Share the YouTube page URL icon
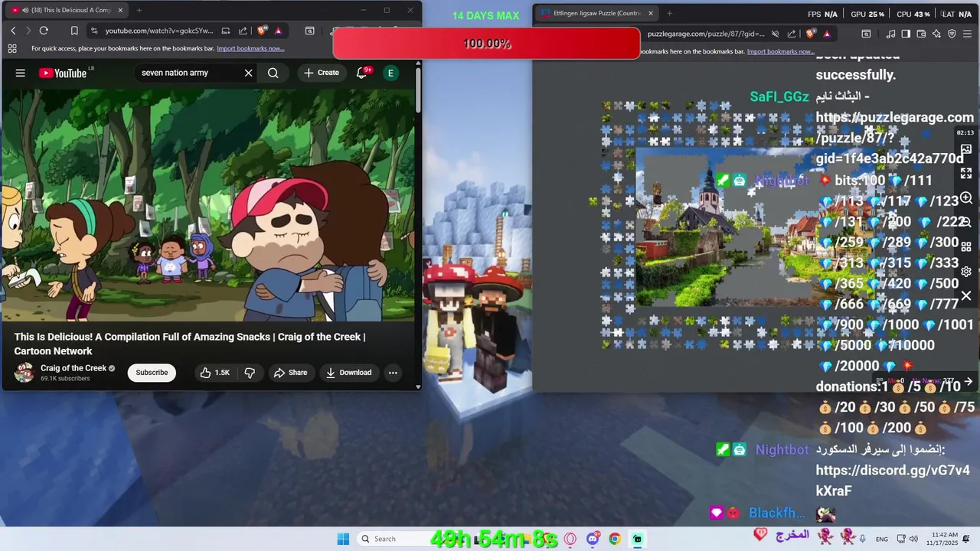This screenshot has height=551, width=980. pyautogui.click(x=243, y=31)
